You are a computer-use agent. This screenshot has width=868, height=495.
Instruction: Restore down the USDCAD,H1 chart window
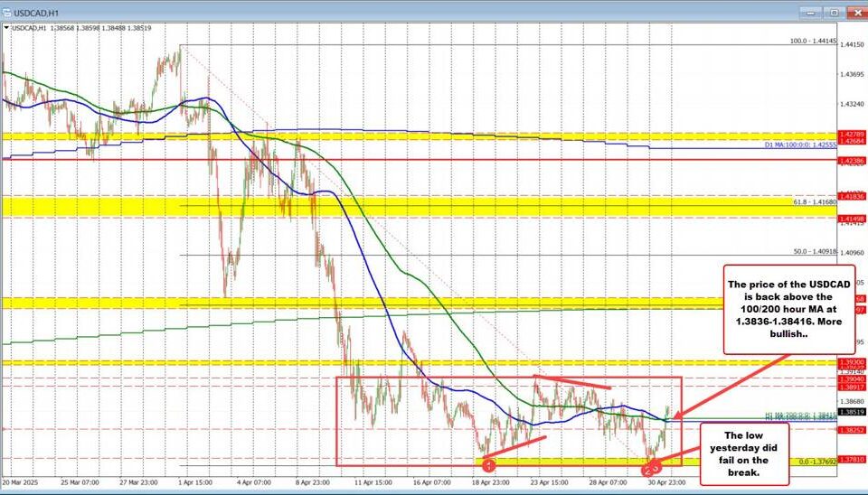point(834,12)
